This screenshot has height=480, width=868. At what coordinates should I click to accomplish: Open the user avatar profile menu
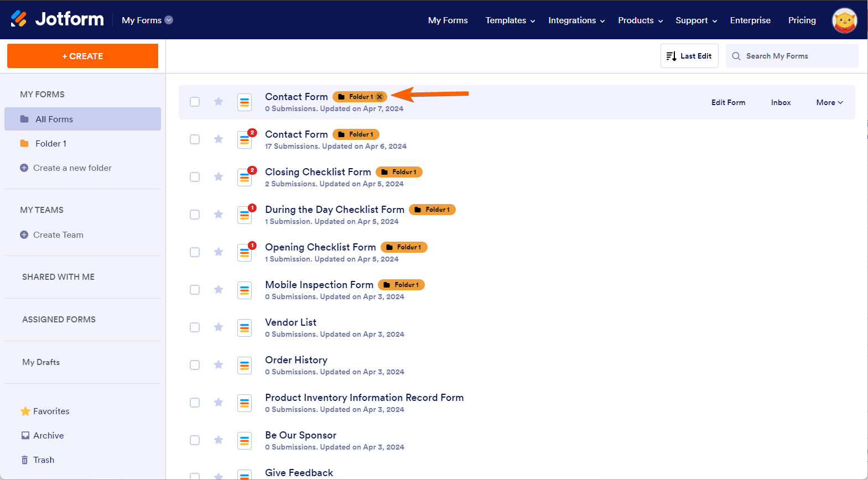click(844, 20)
